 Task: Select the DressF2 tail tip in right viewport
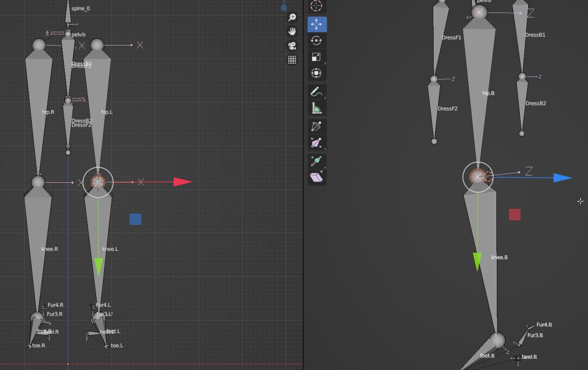(434, 141)
